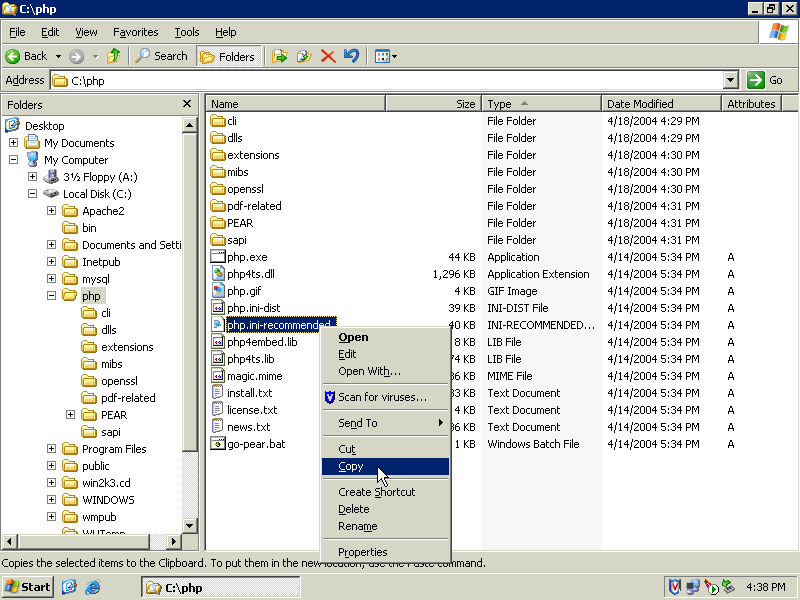Open the Views toolbar dropdown
Viewport: 800px width, 600px height.
(x=386, y=56)
